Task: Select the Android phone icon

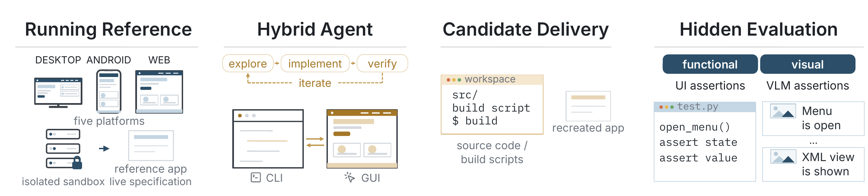Action: point(109,91)
